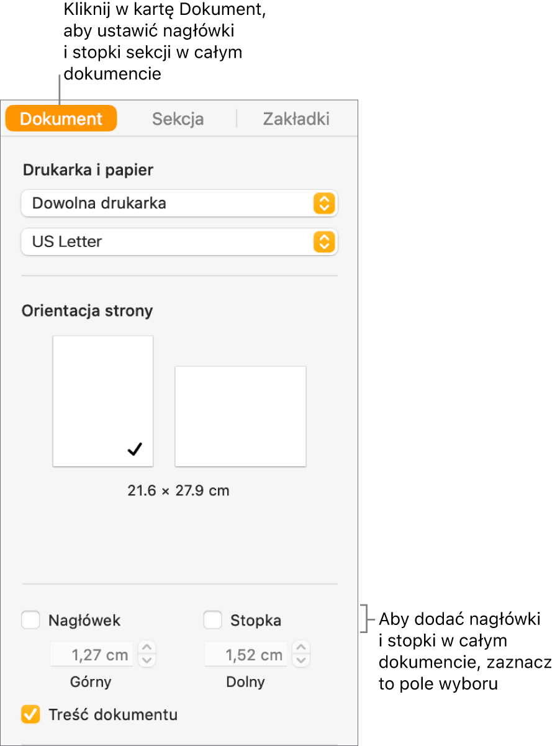Switch to the Sekcja tab
This screenshot has height=746, width=560.
coord(178,119)
